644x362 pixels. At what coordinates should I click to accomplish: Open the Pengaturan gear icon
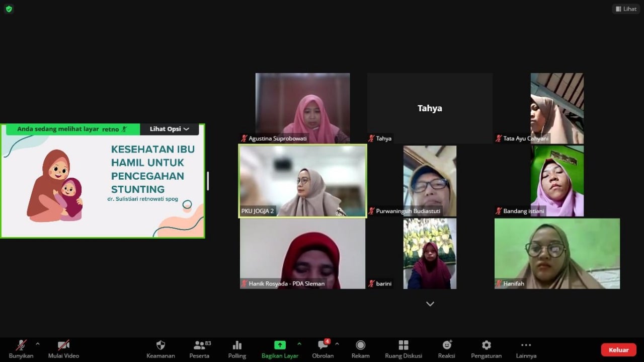coord(486,345)
